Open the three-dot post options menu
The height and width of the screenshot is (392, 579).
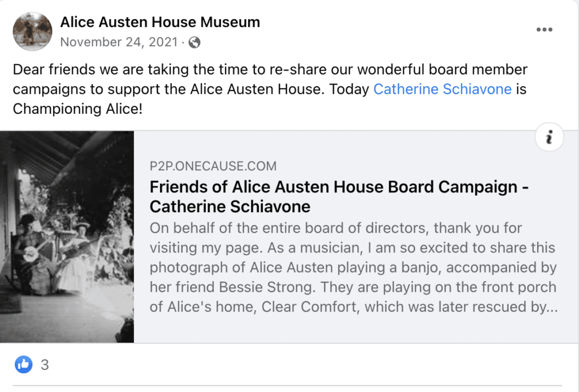tap(545, 29)
